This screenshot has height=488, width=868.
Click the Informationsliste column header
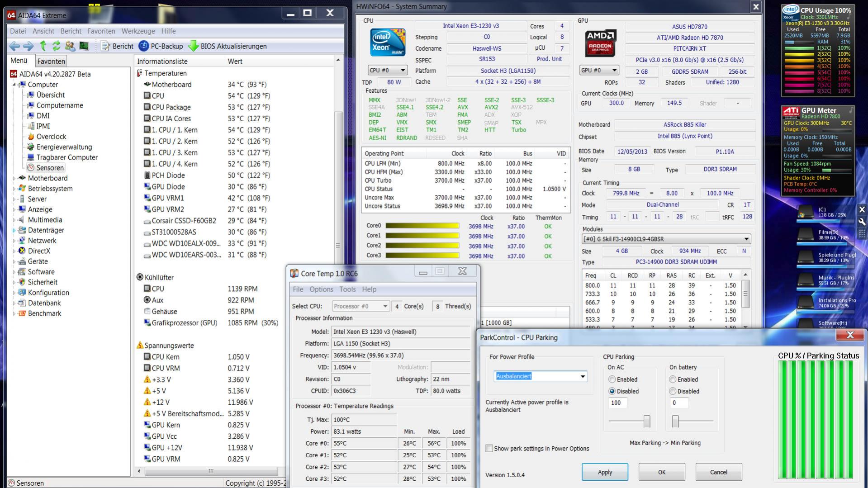click(180, 61)
